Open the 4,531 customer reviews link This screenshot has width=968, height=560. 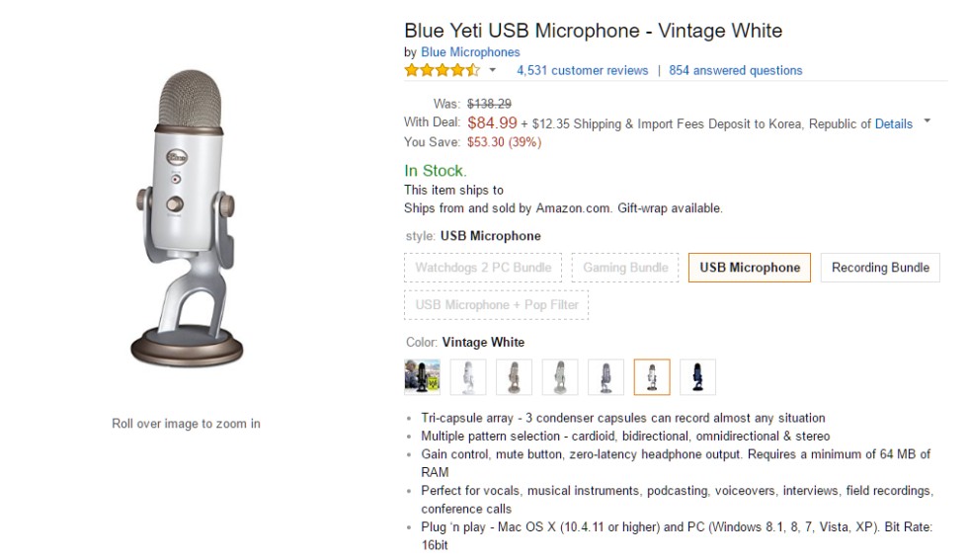(582, 70)
